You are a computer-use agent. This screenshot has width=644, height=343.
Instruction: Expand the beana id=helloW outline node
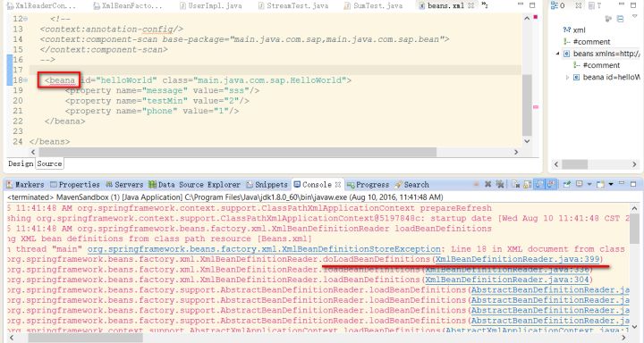click(x=567, y=77)
